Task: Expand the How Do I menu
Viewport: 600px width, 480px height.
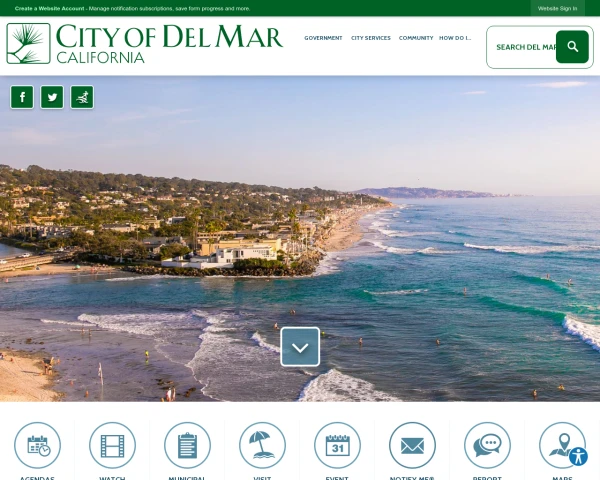Action: [x=455, y=38]
